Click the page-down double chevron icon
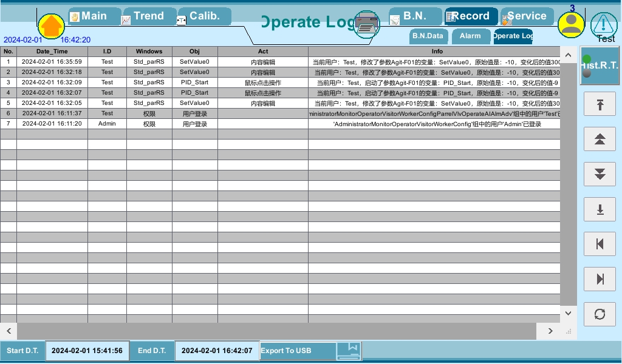 [600, 174]
